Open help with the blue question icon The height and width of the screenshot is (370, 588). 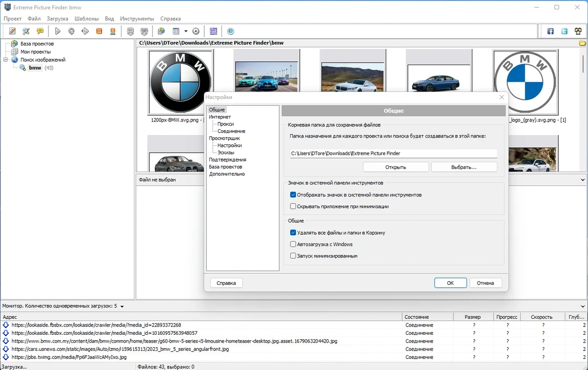[231, 31]
